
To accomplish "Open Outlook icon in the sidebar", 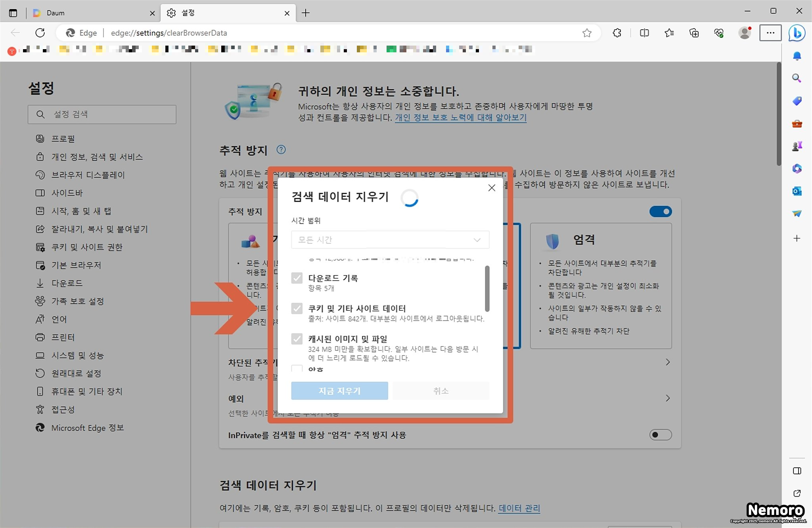I will [797, 191].
